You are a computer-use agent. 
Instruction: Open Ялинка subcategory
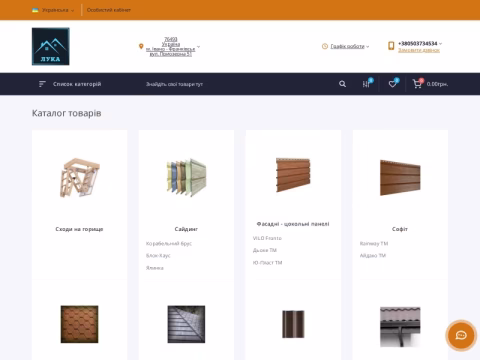(x=155, y=268)
